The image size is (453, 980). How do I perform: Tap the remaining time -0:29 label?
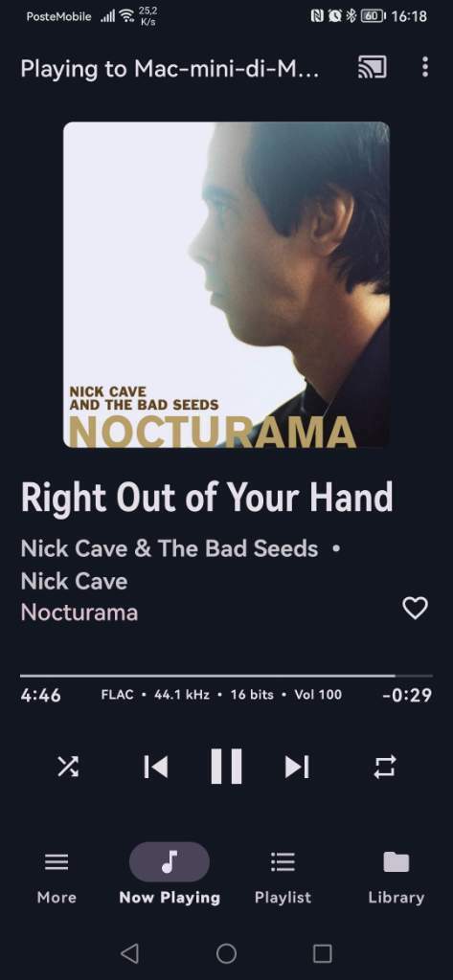pyautogui.click(x=407, y=695)
